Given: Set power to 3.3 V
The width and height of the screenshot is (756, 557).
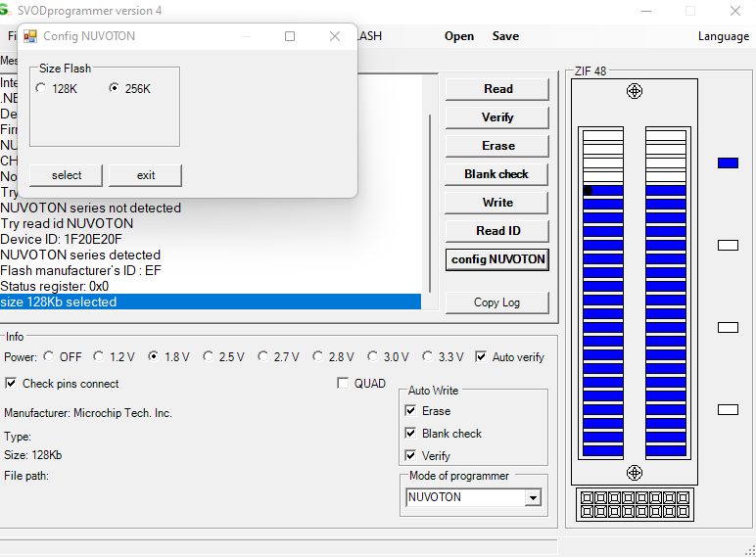Looking at the screenshot, I should pos(428,357).
